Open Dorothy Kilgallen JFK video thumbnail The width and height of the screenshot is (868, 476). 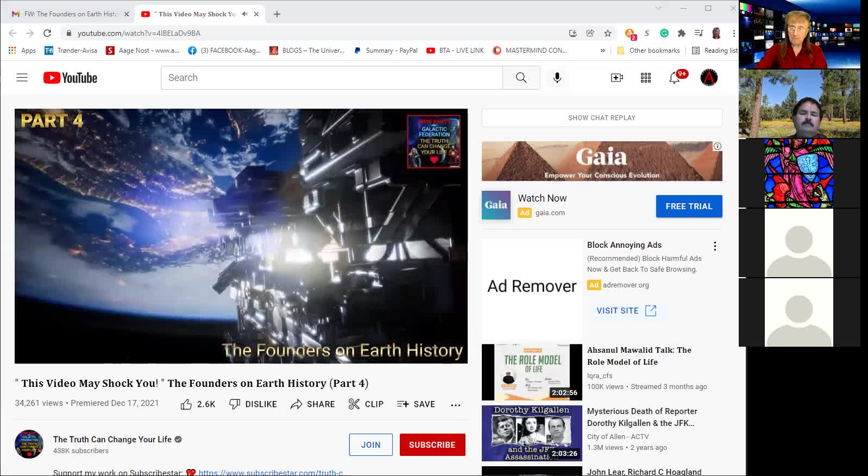click(x=532, y=433)
